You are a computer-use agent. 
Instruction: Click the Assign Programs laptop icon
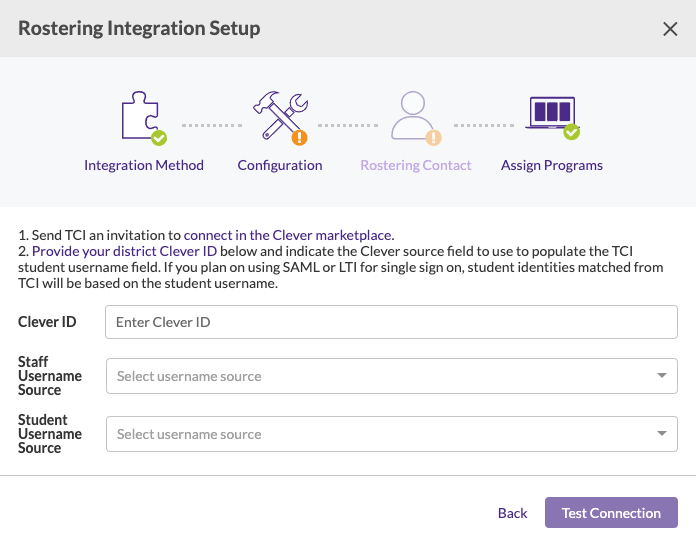[x=552, y=118]
